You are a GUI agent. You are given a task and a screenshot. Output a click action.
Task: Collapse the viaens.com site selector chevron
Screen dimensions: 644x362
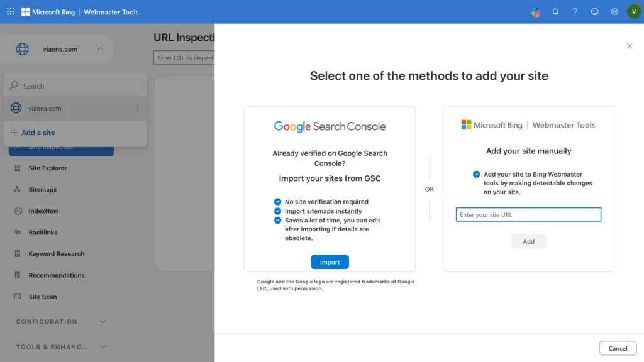click(x=100, y=49)
